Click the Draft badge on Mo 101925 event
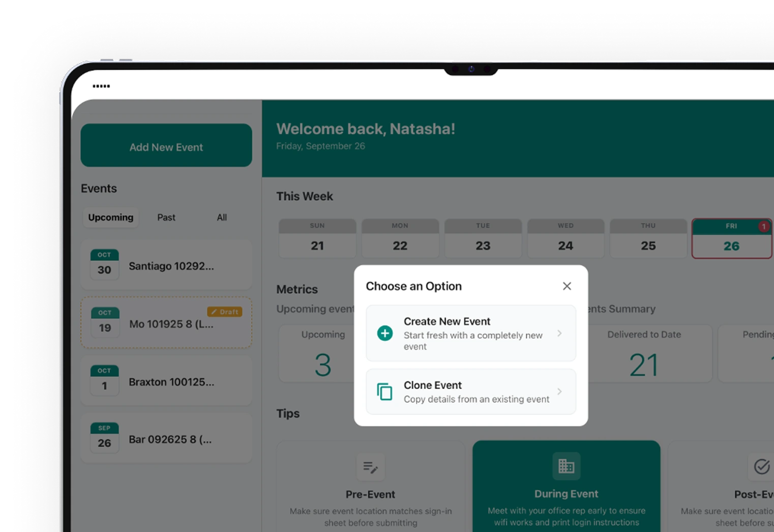 (x=225, y=312)
